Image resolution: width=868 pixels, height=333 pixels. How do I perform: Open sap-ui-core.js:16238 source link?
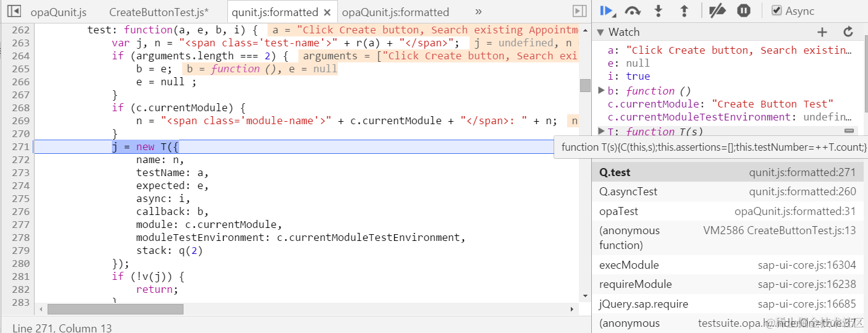point(807,284)
